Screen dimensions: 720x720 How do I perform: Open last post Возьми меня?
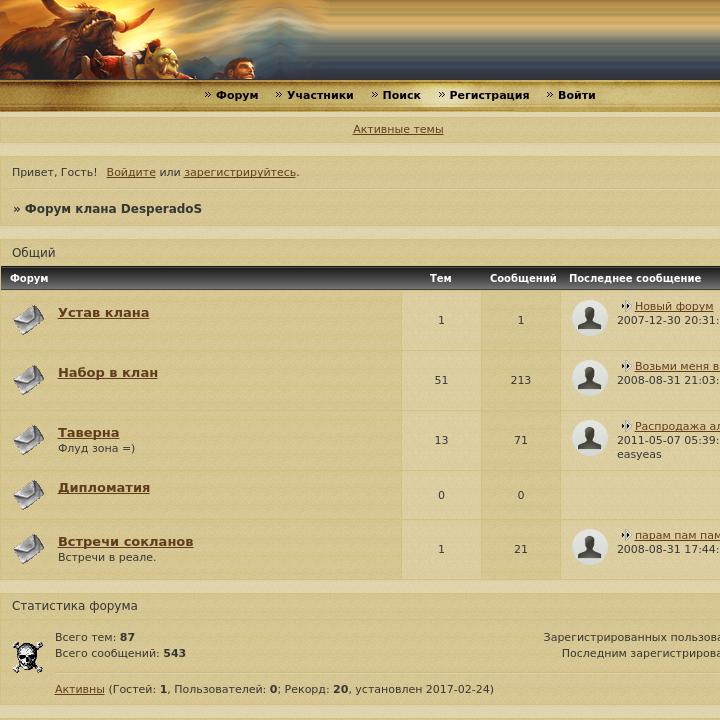coord(677,366)
